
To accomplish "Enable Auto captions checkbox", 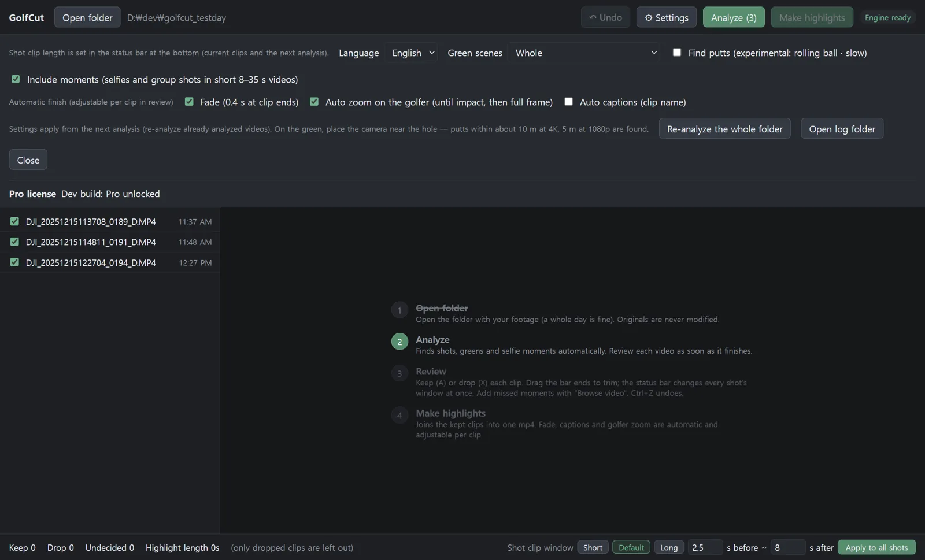I will pos(568,101).
